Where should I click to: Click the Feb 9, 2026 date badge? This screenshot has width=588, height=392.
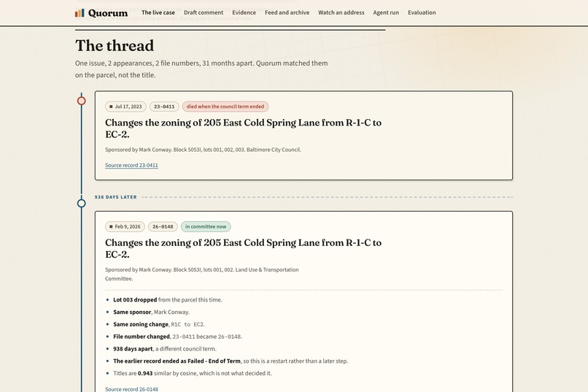pyautogui.click(x=125, y=226)
